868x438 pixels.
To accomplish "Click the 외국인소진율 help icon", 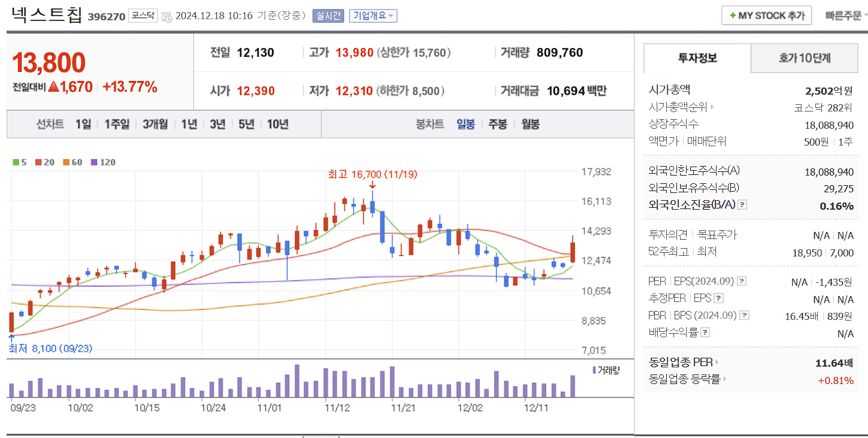I will pyautogui.click(x=742, y=204).
